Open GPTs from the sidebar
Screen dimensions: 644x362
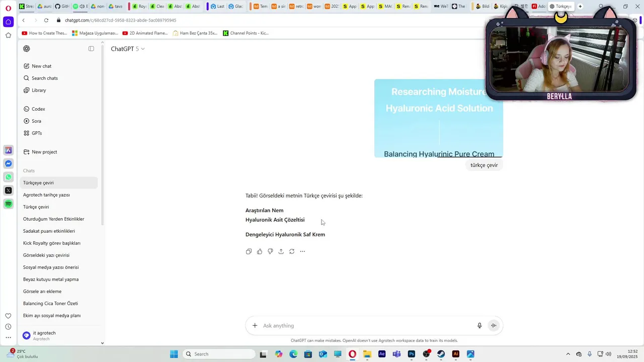tap(59, 133)
